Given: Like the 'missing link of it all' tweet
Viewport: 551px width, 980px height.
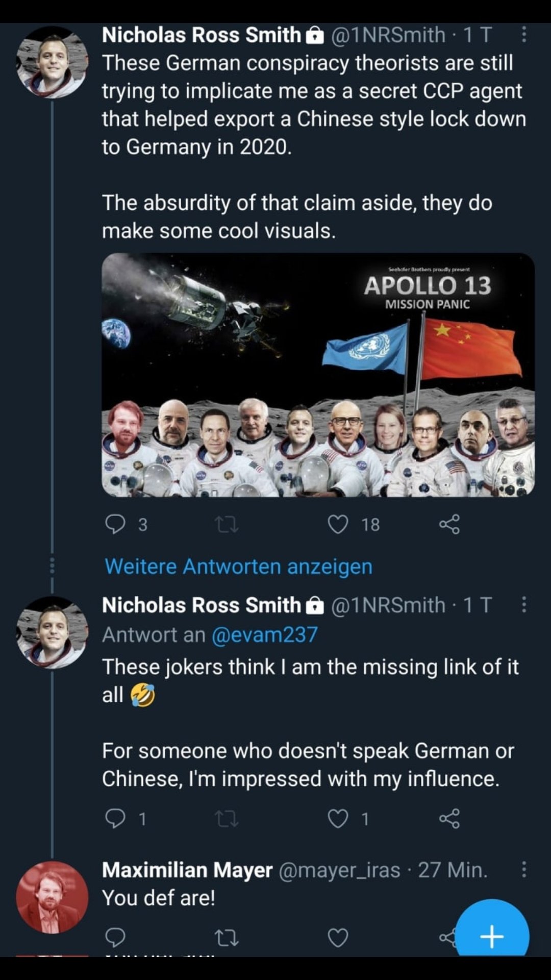Looking at the screenshot, I should 338,819.
